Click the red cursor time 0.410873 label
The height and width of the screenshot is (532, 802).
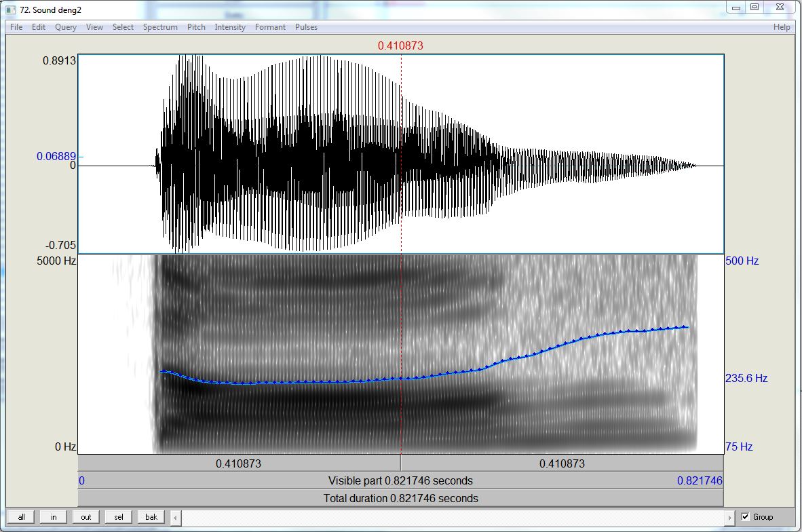coord(400,45)
